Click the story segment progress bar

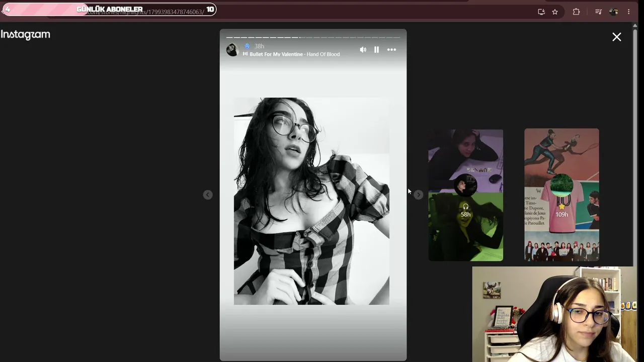313,37
